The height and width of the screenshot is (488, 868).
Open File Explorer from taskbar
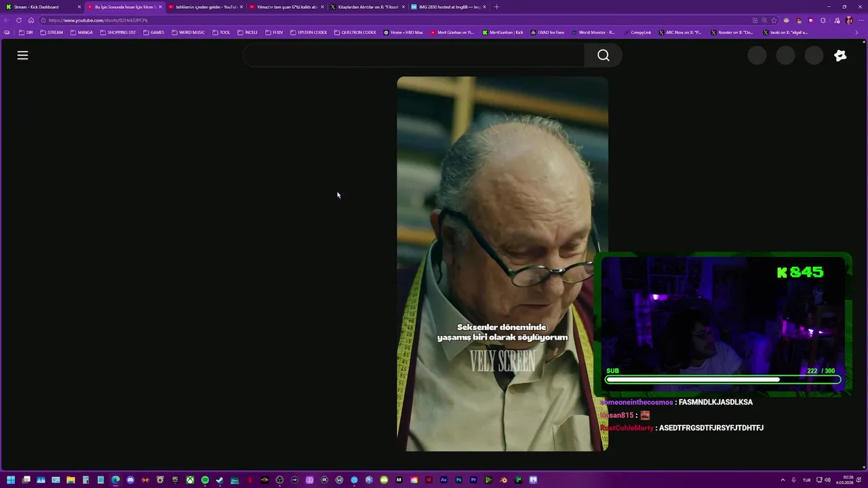coord(71,480)
